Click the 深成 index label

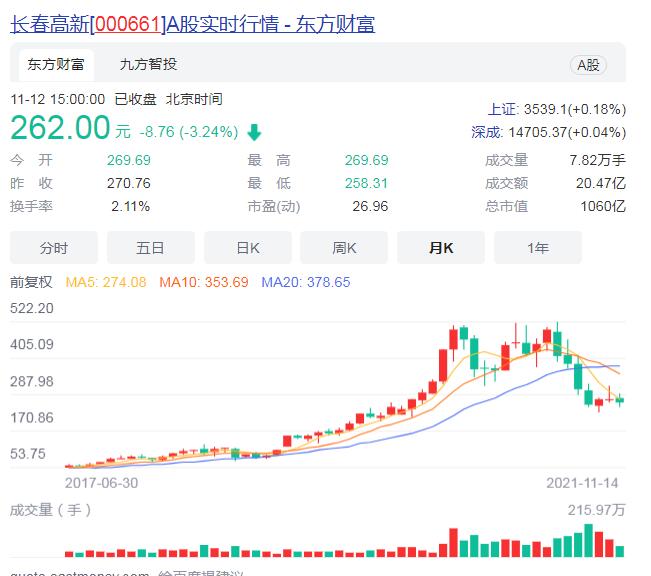point(487,132)
